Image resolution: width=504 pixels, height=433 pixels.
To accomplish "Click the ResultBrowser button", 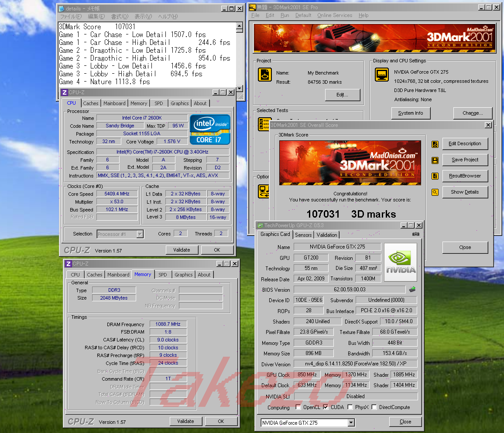I will pyautogui.click(x=465, y=176).
